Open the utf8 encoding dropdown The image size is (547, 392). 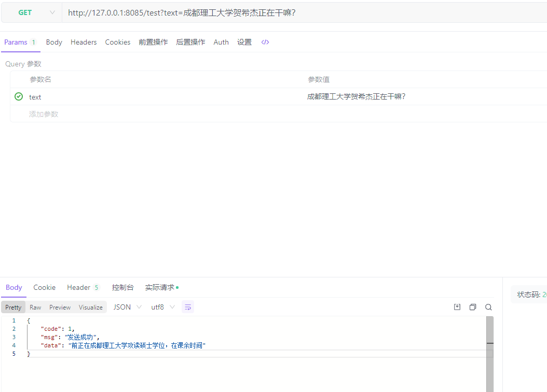162,307
